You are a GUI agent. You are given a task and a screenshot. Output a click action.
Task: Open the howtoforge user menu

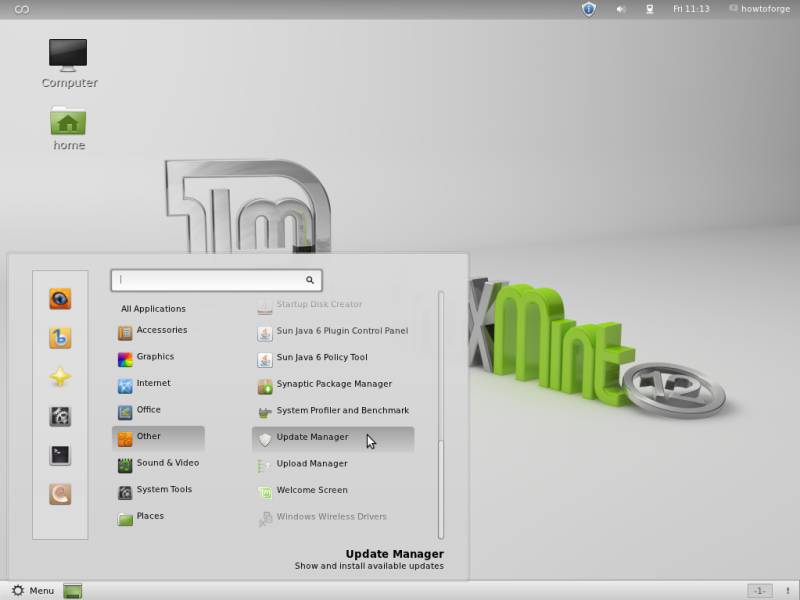point(760,9)
